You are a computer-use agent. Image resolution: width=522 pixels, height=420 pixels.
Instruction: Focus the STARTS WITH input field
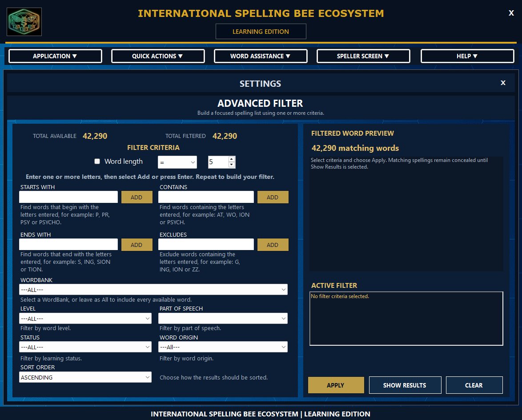pos(68,197)
